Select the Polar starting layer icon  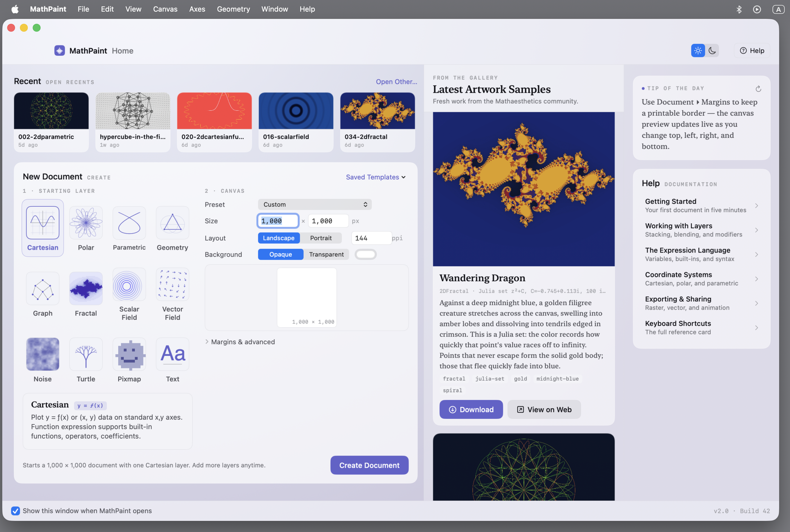tap(86, 223)
